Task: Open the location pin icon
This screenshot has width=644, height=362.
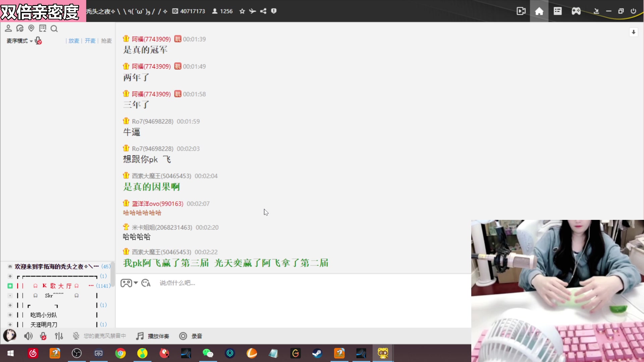Action: tap(31, 28)
